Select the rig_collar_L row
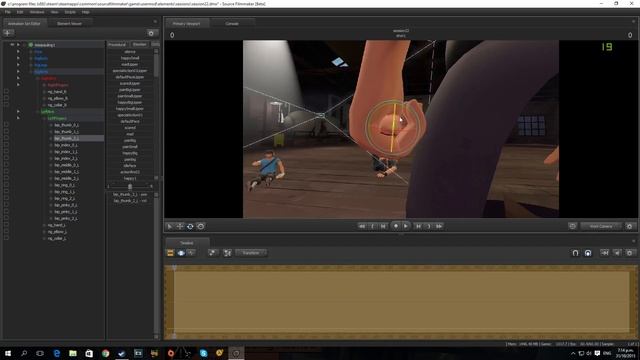640x360 pixels. (57, 238)
